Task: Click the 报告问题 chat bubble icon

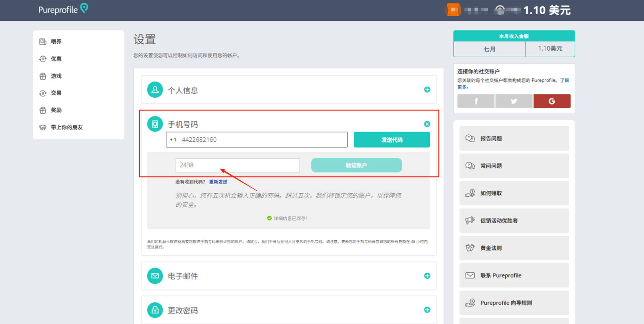Action: [470, 138]
